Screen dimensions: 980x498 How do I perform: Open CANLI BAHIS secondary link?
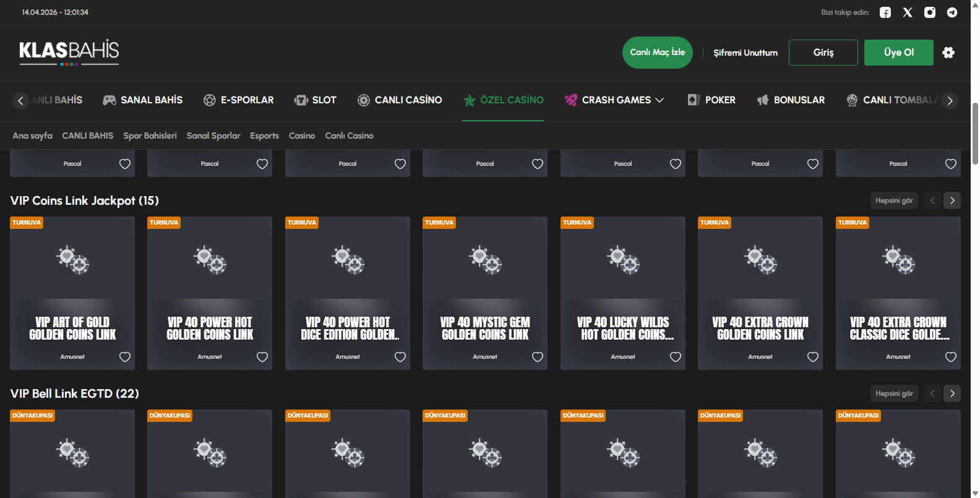pyautogui.click(x=88, y=135)
